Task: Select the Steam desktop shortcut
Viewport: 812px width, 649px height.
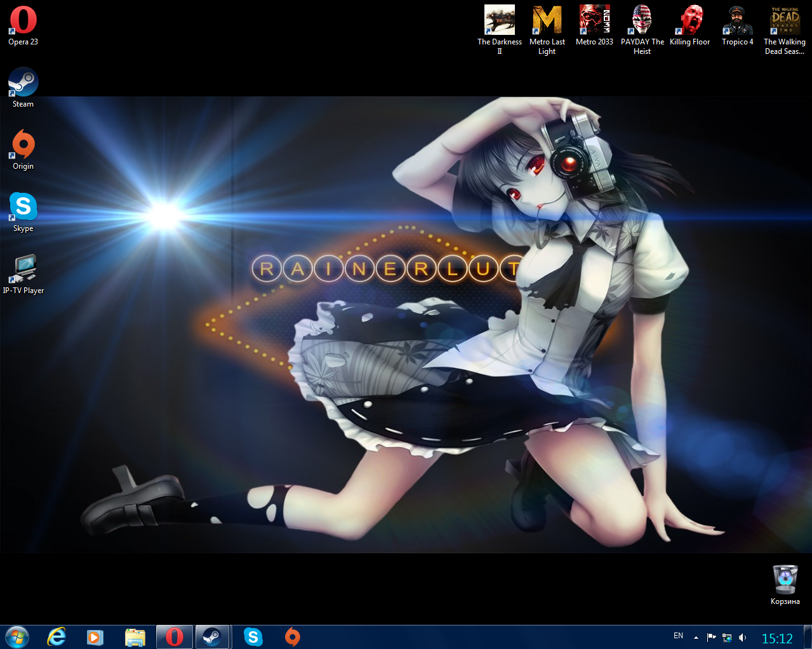Action: click(23, 88)
